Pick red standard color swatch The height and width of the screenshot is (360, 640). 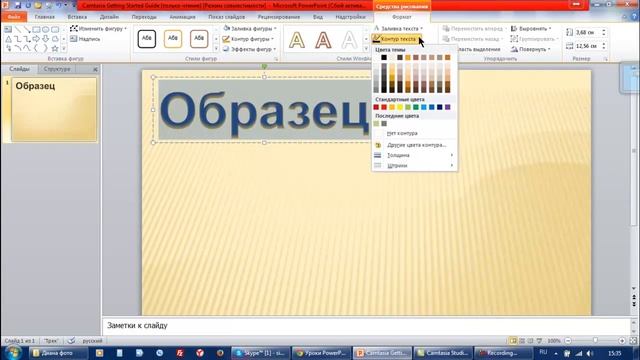384,107
